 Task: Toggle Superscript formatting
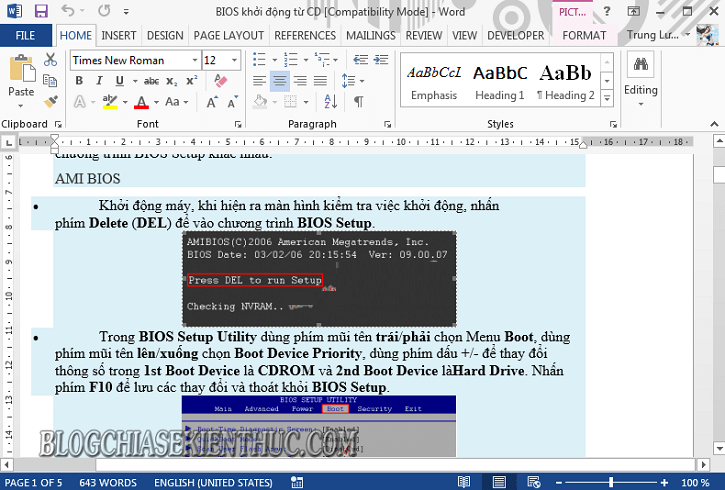tap(192, 81)
